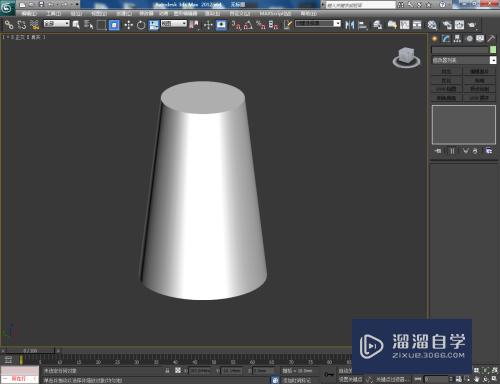Click Pin Stack button
Image resolution: width=500 pixels, height=384 pixels.
coord(438,151)
